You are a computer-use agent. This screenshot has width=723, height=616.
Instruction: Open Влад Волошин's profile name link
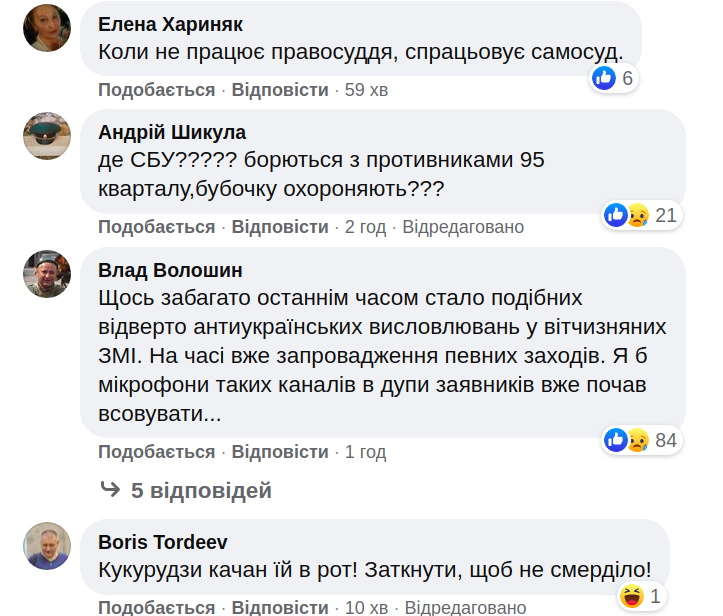pyautogui.click(x=170, y=271)
